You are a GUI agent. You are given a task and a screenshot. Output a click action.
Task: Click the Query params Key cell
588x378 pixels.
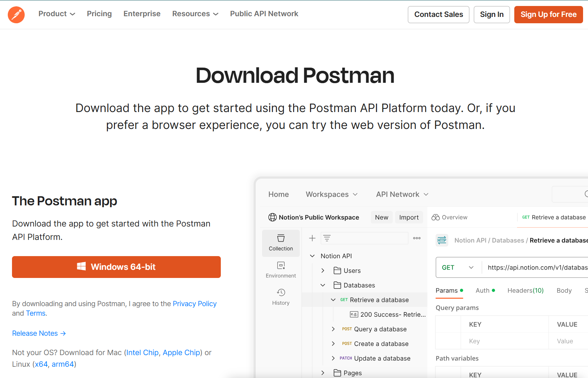click(504, 341)
